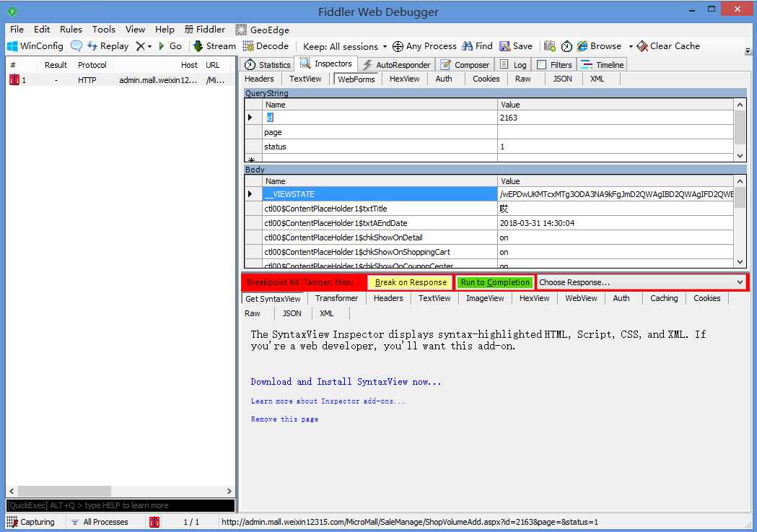
Task: Open Remove sessions dropdown arrow
Action: [x=149, y=46]
